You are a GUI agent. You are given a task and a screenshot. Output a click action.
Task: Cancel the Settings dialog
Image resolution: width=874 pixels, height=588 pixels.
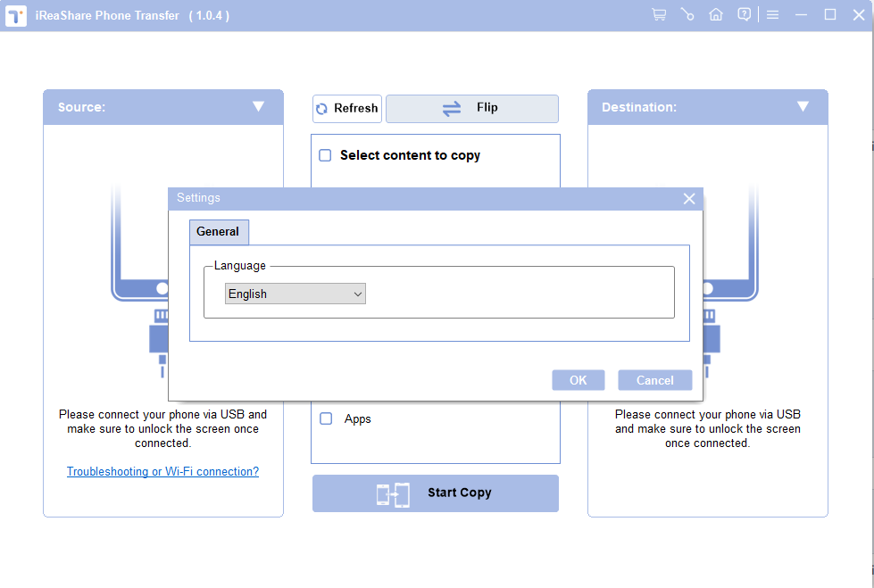pos(655,380)
